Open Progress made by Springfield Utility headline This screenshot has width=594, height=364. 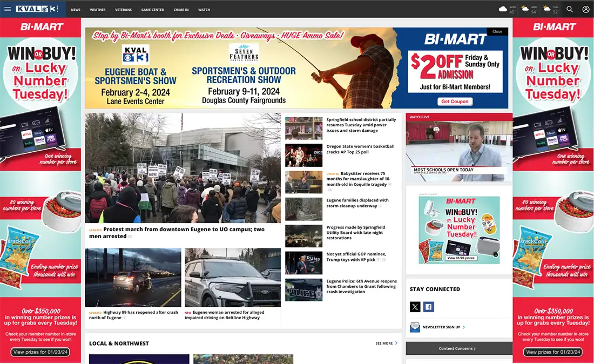[356, 233]
